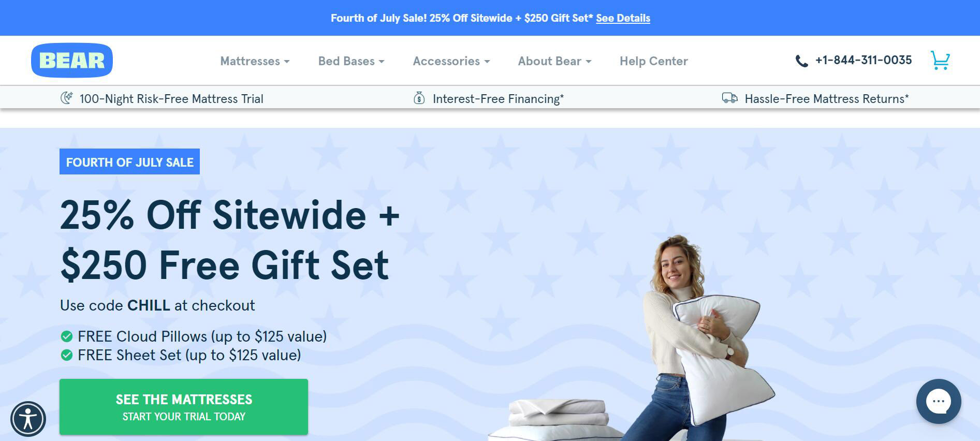980x441 pixels.
Task: Open the About Bear menu
Action: click(x=554, y=61)
